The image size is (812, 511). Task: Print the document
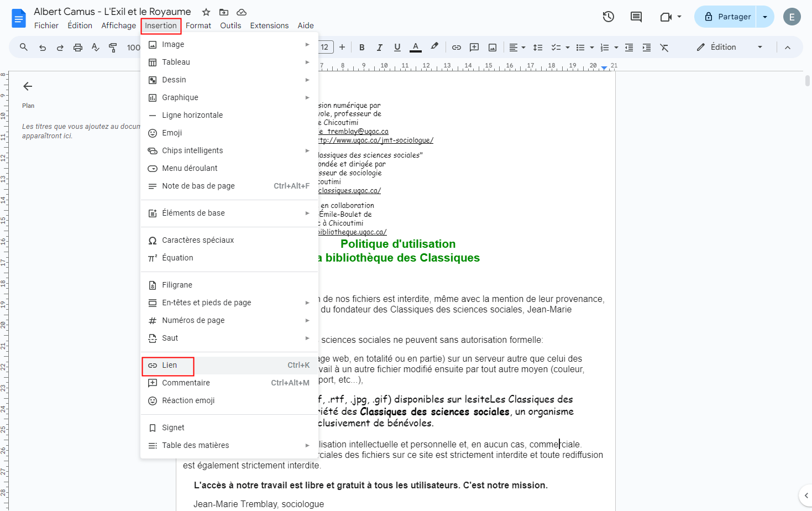(x=78, y=48)
